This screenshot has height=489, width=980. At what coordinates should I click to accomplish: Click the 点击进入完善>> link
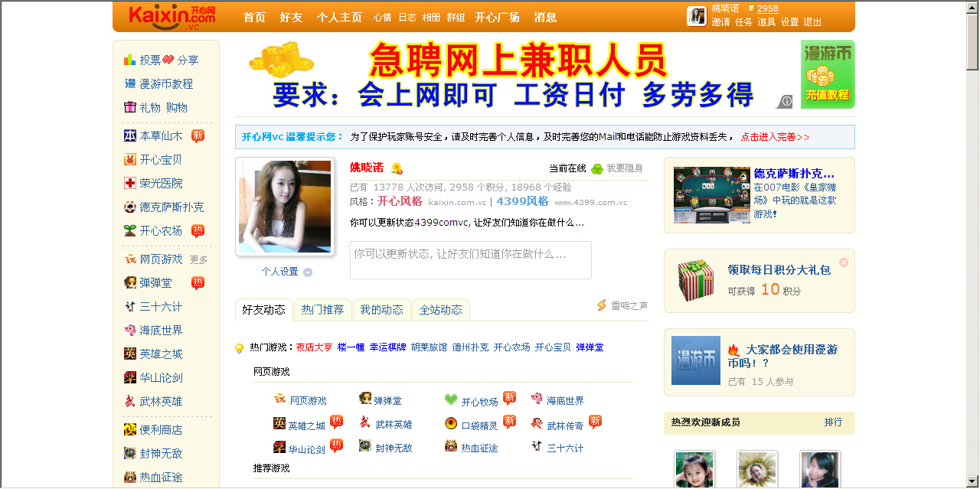coord(775,137)
